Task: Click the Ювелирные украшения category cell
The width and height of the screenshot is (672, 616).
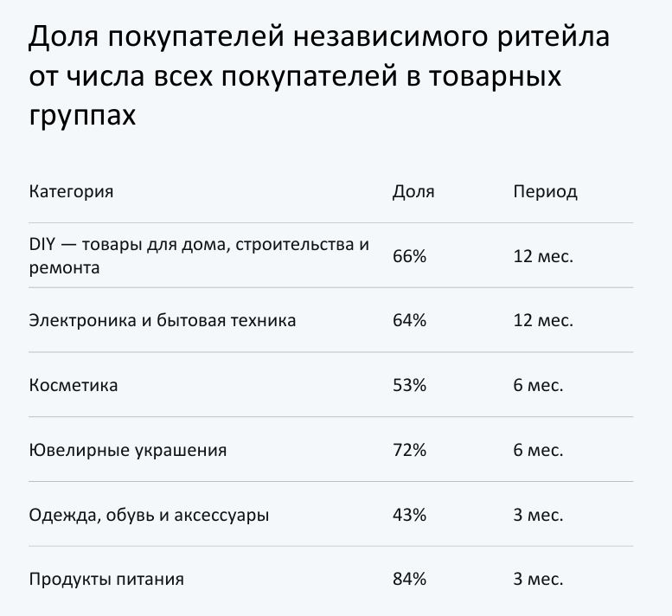Action: click(128, 450)
